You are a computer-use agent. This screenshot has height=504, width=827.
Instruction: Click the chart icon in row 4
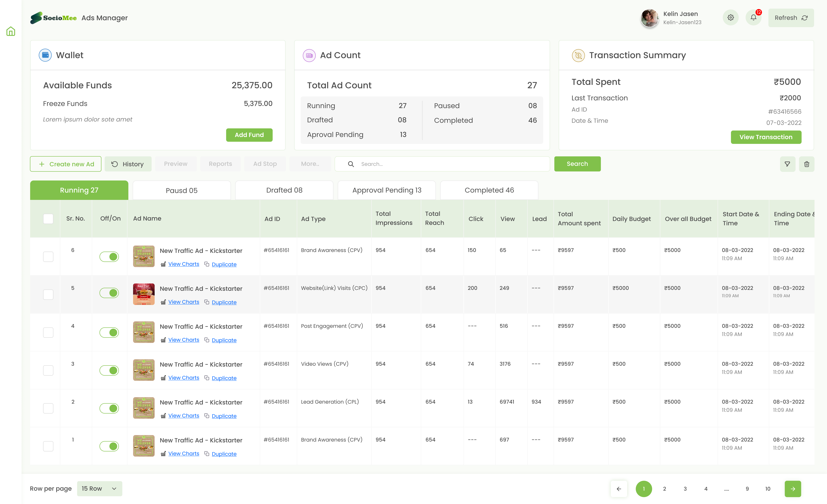point(163,340)
